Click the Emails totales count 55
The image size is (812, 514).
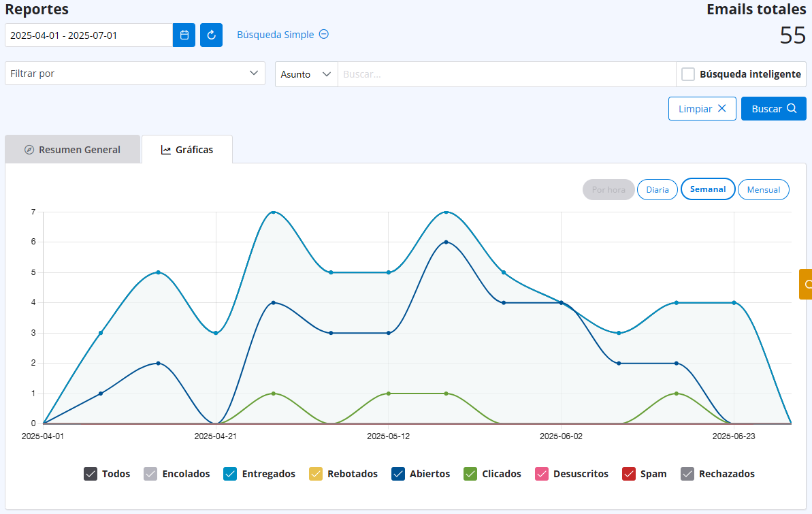(x=793, y=35)
